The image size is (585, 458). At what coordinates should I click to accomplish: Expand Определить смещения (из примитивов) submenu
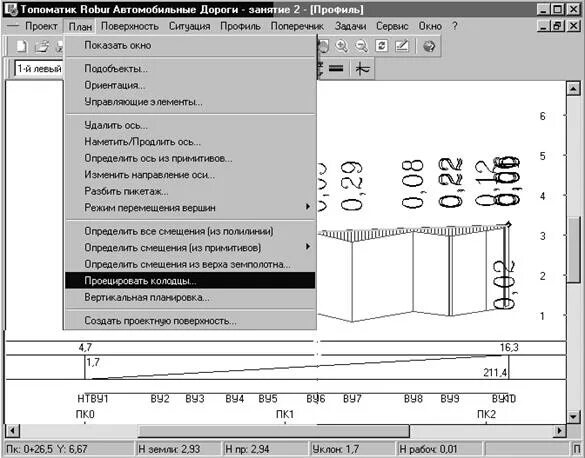[190, 248]
